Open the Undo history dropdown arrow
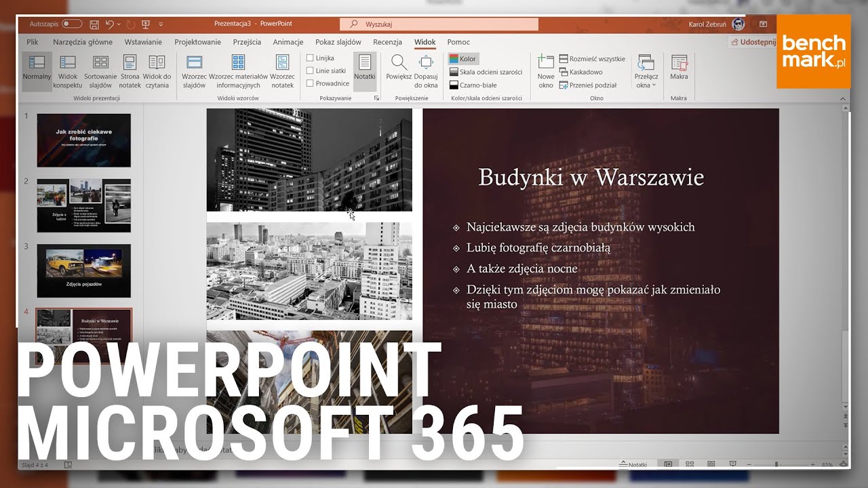The image size is (868, 488). tap(119, 24)
